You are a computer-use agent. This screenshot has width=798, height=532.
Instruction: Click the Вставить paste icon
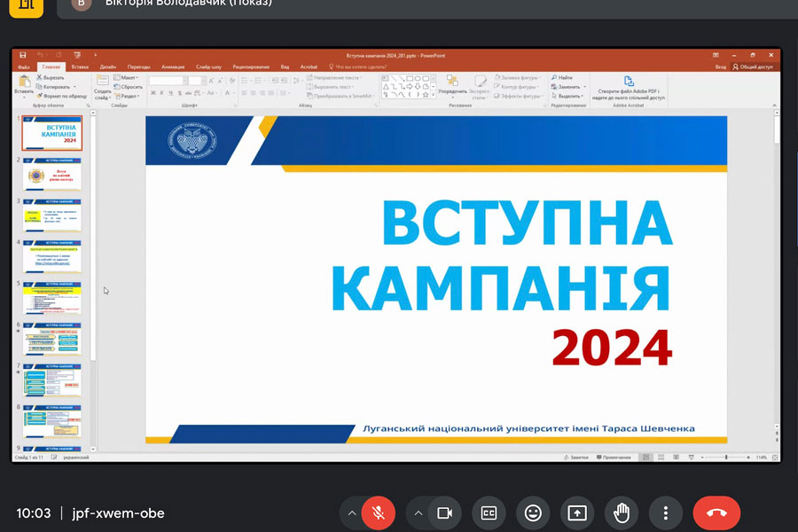[24, 82]
